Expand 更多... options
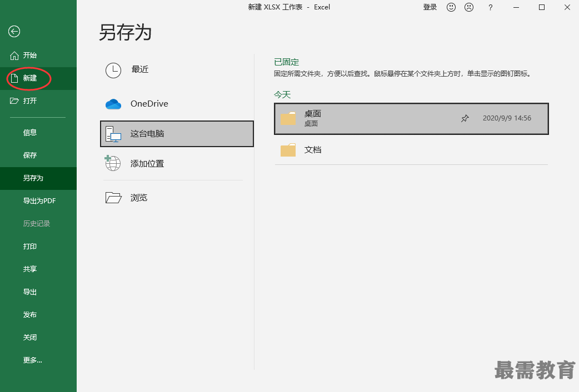The width and height of the screenshot is (579, 392). pyautogui.click(x=32, y=360)
